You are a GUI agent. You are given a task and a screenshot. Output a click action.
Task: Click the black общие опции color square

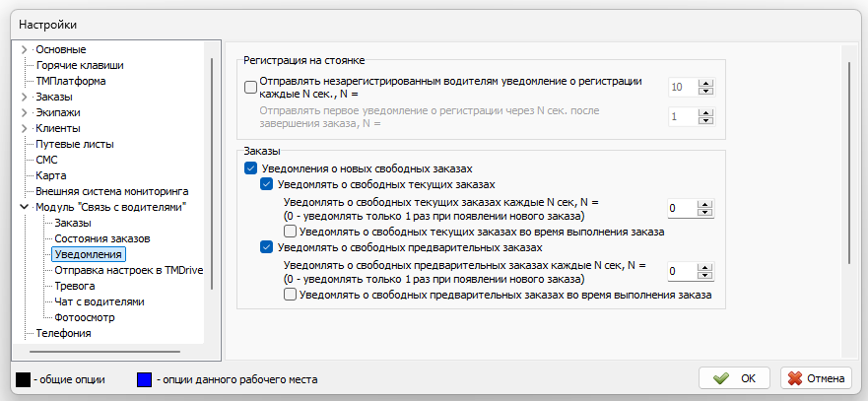23,379
